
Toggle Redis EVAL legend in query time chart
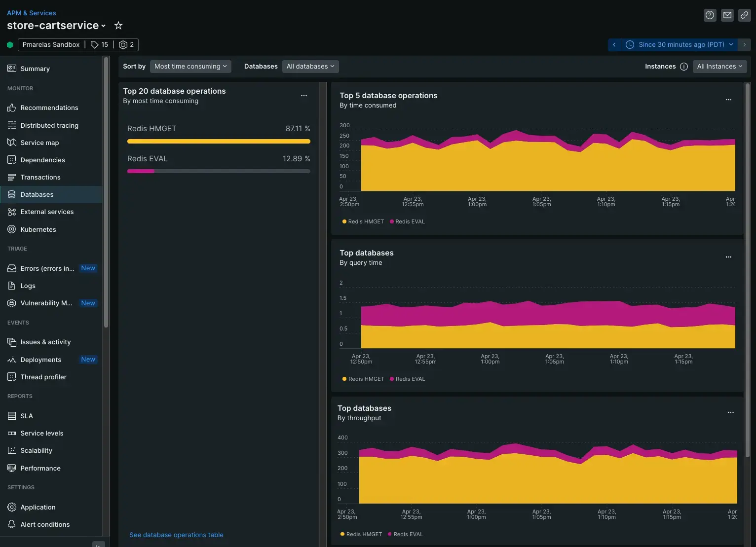407,379
